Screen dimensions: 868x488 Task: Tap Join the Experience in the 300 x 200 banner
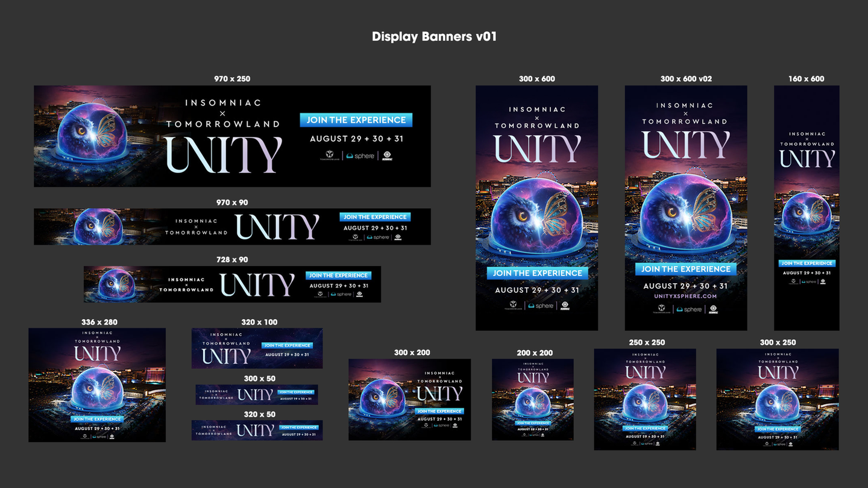click(439, 411)
